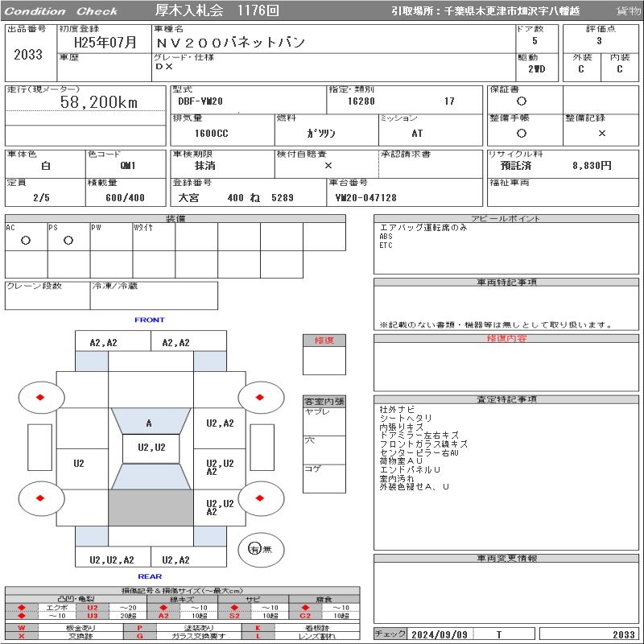Click the 修復 header box
Viewport: 644px width, 644px height.
(324, 341)
